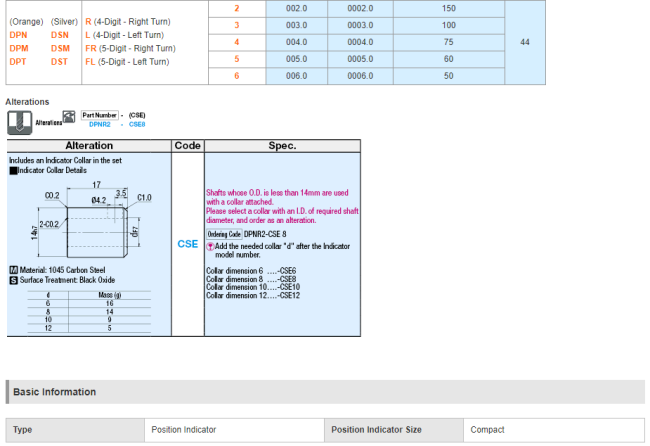Click the Part Number label box

point(101,115)
